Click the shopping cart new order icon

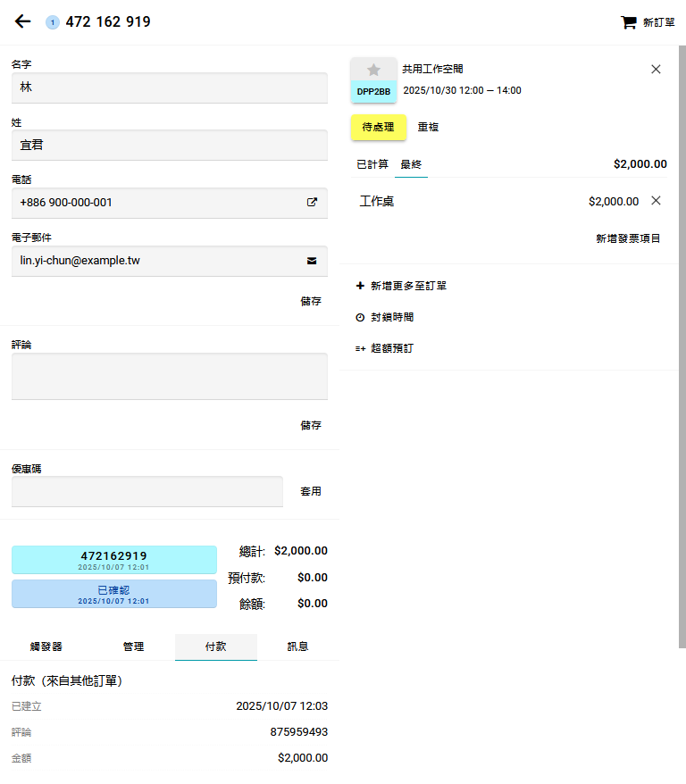click(x=629, y=22)
